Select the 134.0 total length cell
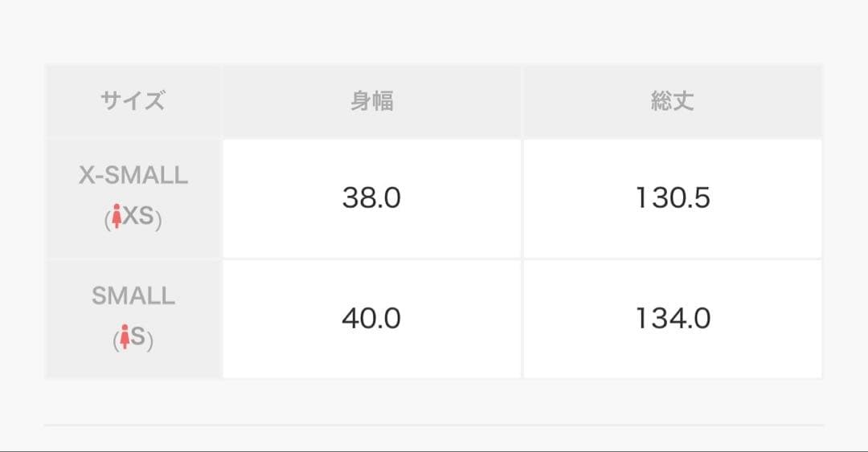This screenshot has width=868, height=452. point(673,319)
